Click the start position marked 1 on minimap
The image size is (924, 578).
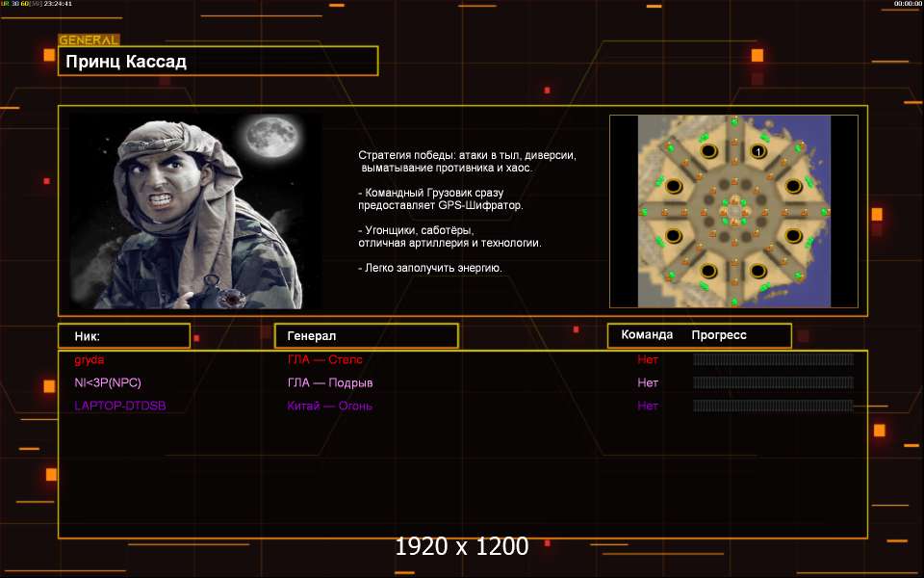758,152
